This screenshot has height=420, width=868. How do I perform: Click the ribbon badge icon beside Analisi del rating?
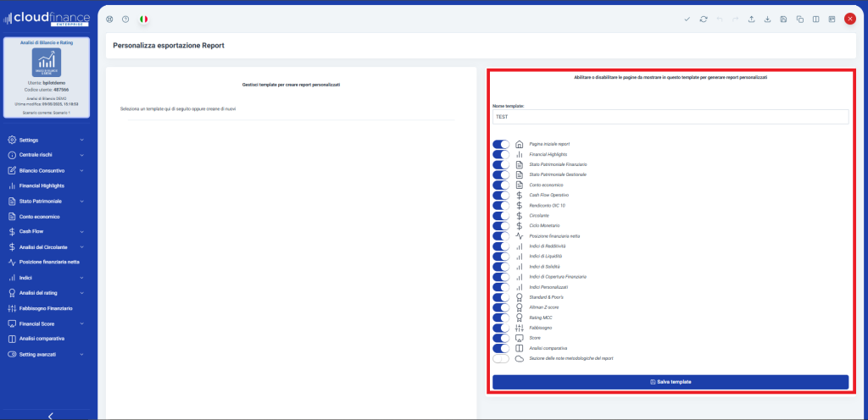coord(12,293)
